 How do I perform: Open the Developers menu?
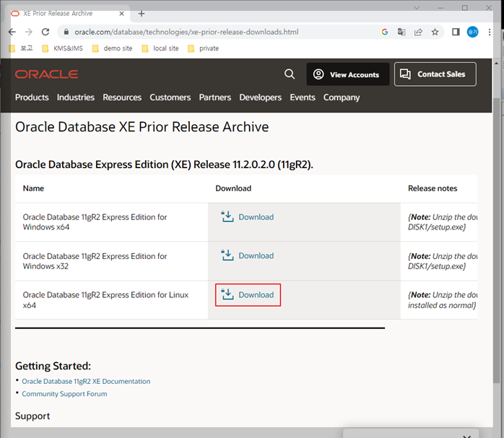pyautogui.click(x=261, y=97)
